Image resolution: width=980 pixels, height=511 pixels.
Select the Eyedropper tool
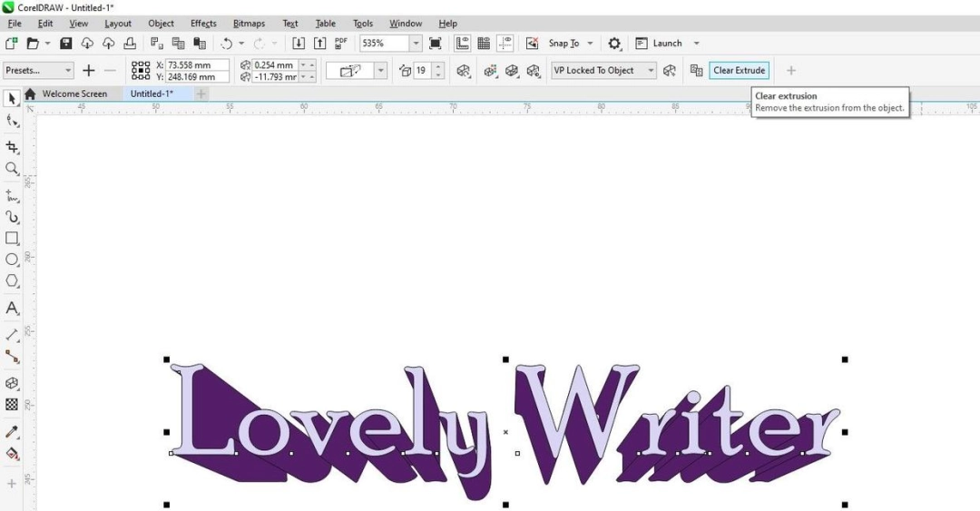pos(11,431)
